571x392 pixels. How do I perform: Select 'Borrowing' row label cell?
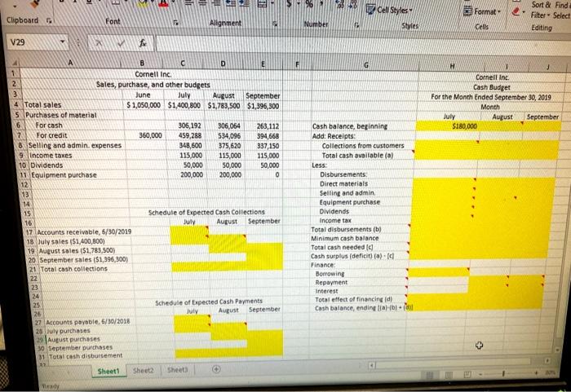coord(359,273)
